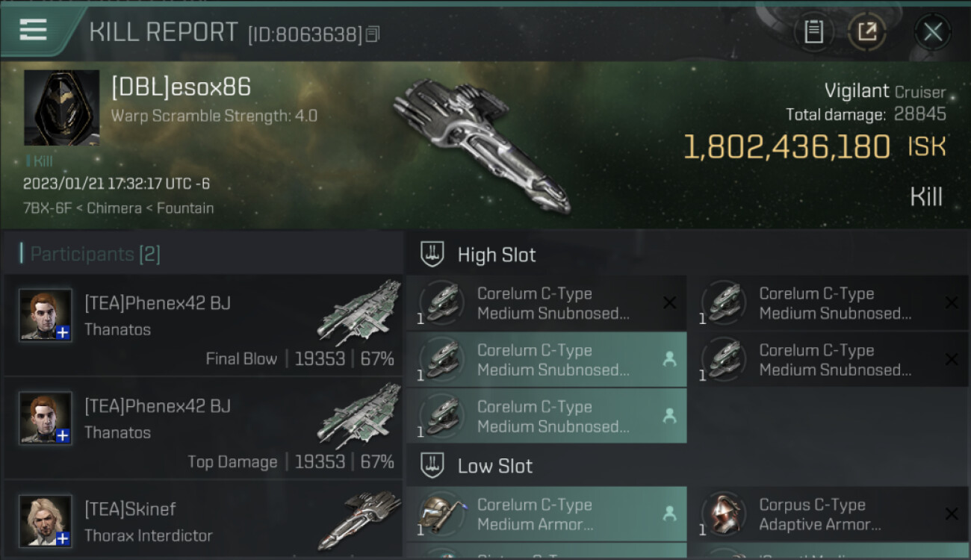Open the clipboard icon in the top bar

point(813,32)
